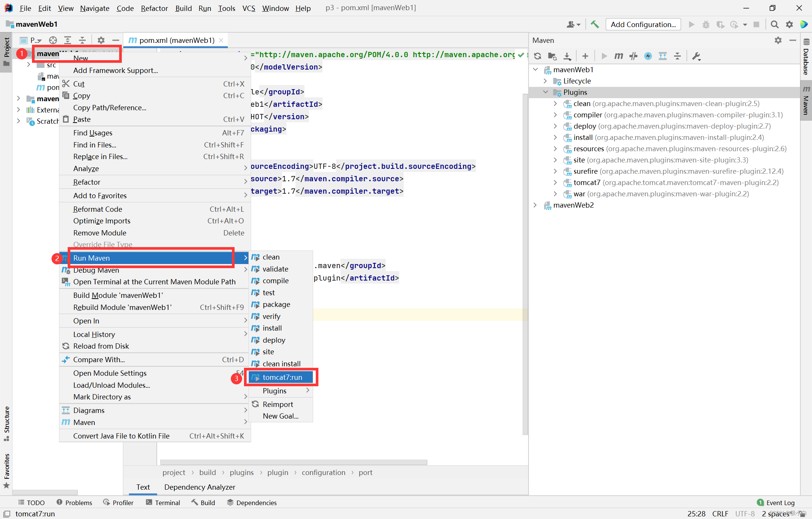
Task: Open the VCS menu in menu bar
Action: coord(248,8)
